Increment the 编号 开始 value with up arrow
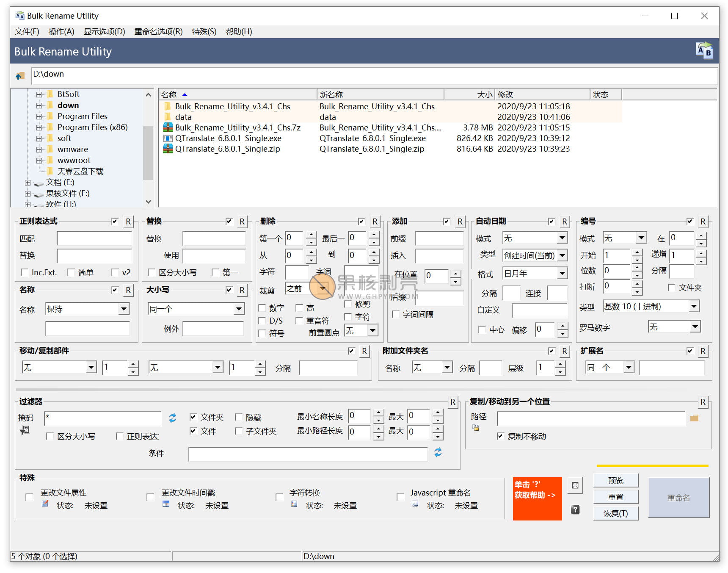 637,253
